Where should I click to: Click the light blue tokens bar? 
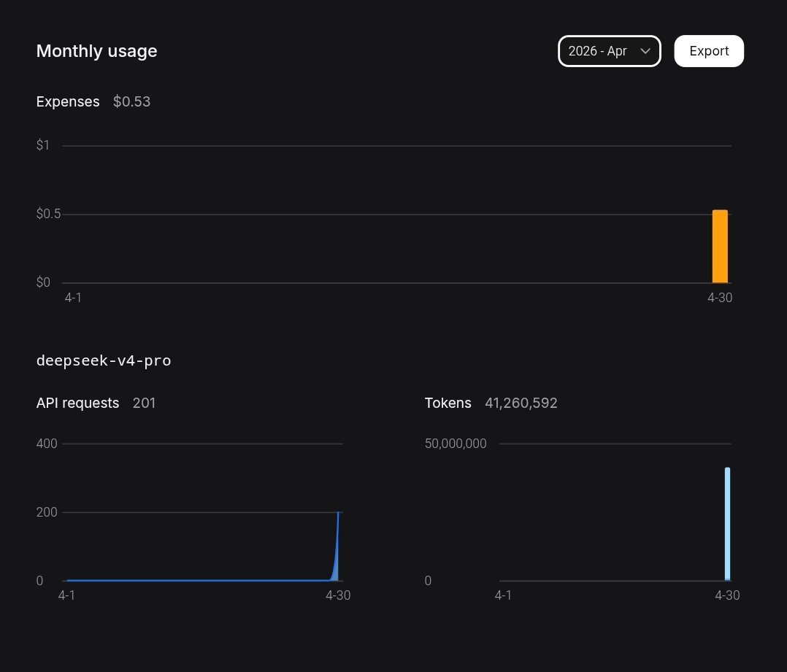[x=727, y=524]
